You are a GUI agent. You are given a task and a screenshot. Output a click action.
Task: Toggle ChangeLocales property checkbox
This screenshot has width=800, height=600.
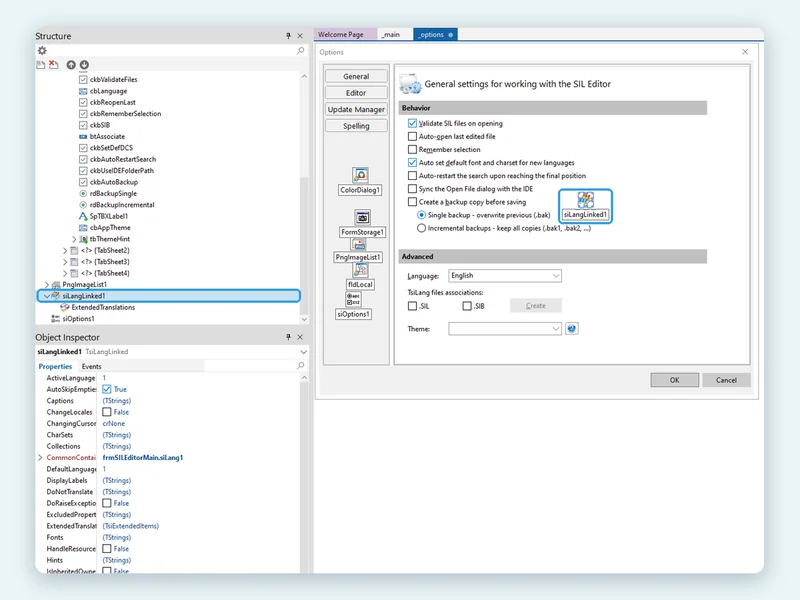click(x=107, y=412)
